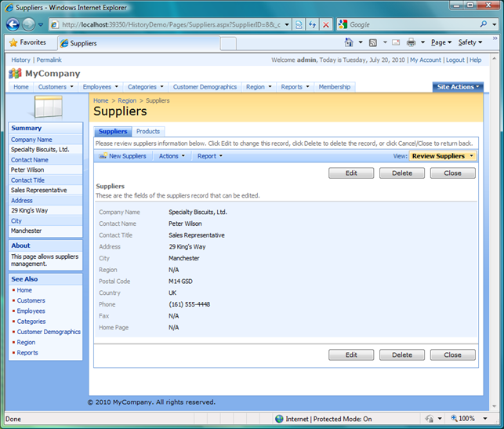Open the Customers navigation menu
504x429 pixels.
tap(56, 87)
